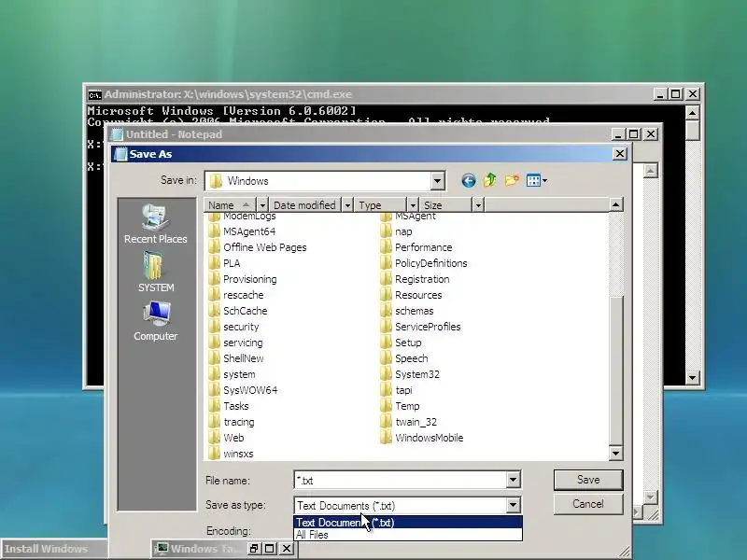Select the Tasks folder

(x=229, y=406)
